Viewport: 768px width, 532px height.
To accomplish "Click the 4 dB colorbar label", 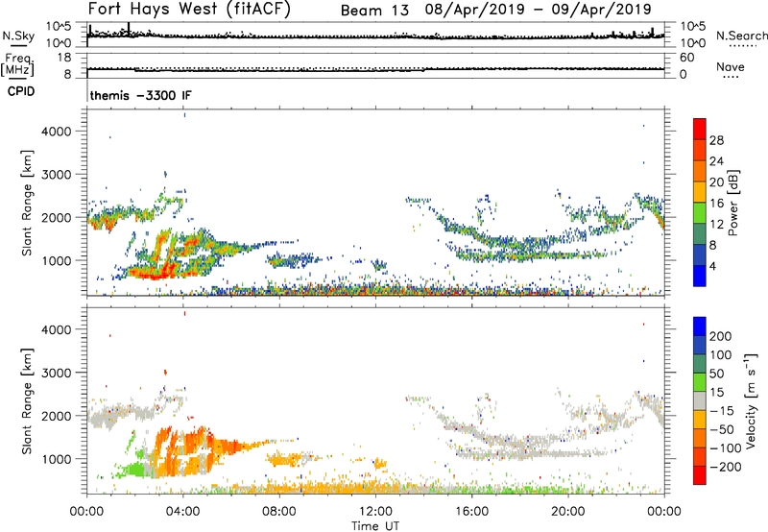I will pyautogui.click(x=713, y=266).
